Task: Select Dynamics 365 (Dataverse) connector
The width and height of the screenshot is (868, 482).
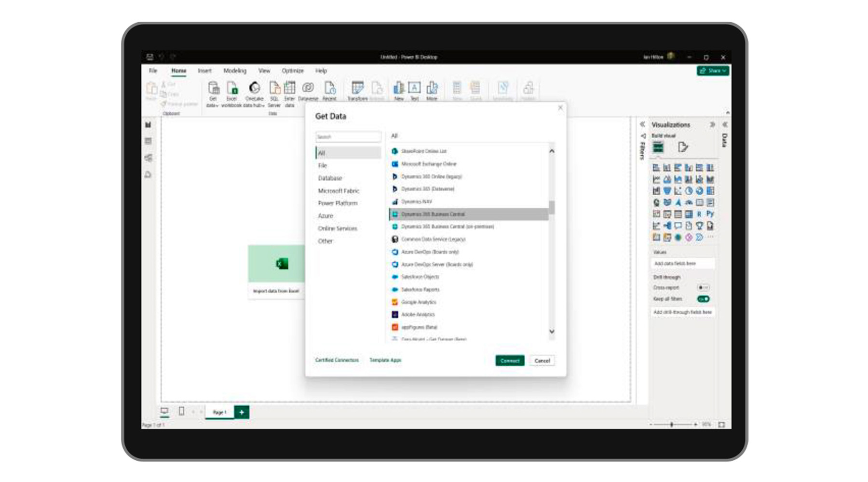Action: coord(469,189)
